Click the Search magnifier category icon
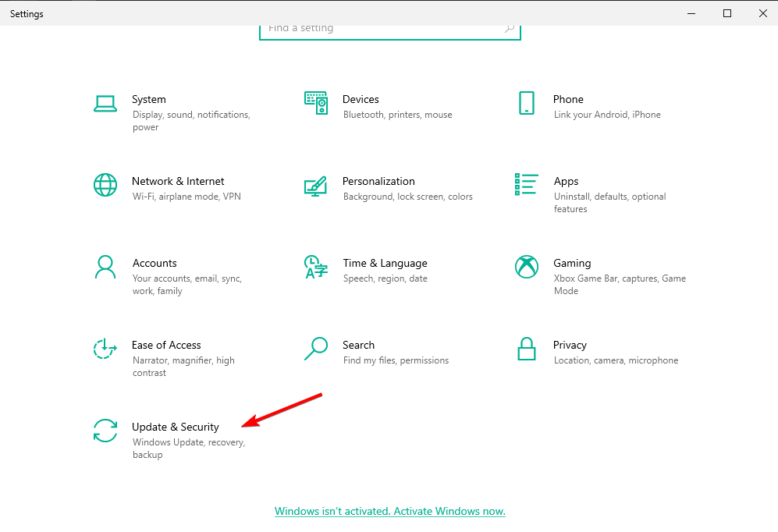This screenshot has height=532, width=778. 315,349
